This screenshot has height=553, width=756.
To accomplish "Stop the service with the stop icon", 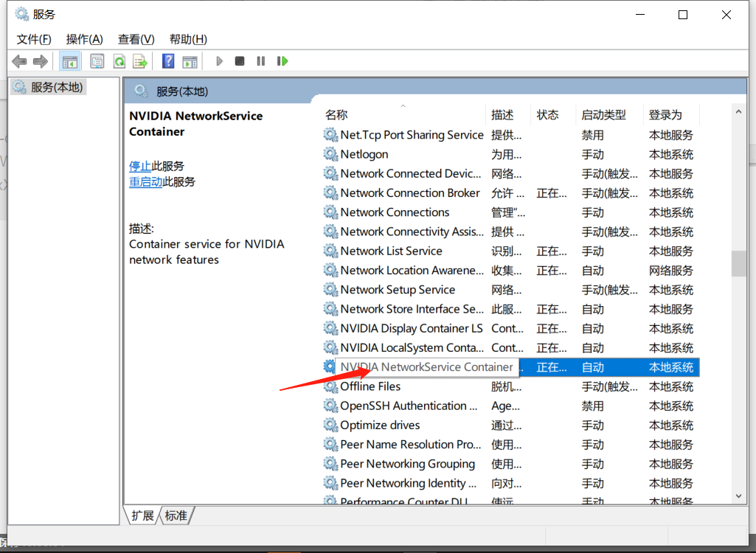I will [x=239, y=60].
